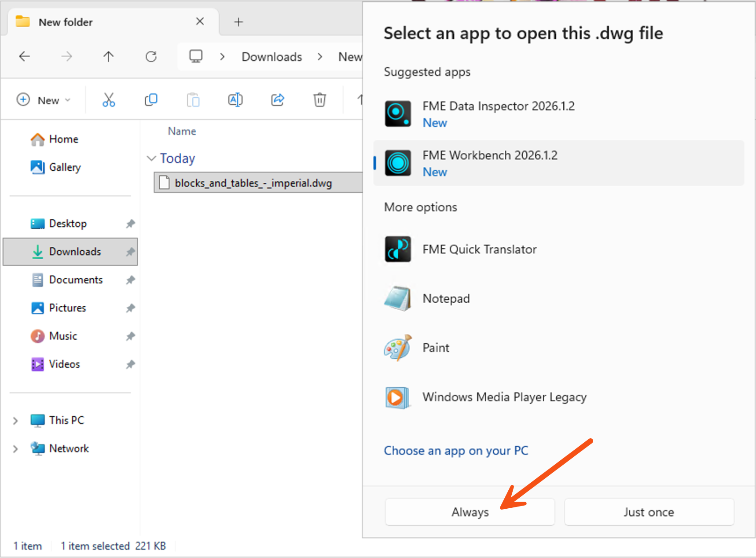Expand the This PC tree node

[x=15, y=421]
